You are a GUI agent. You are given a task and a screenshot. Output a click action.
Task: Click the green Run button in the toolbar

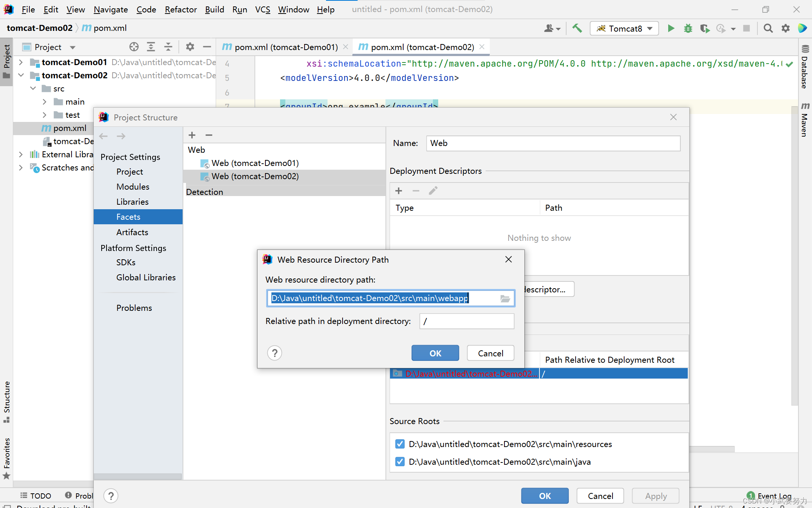pos(671,29)
